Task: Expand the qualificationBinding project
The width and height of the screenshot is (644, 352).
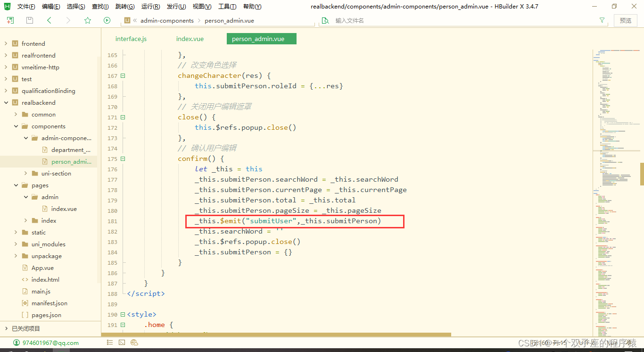Action: click(6, 91)
